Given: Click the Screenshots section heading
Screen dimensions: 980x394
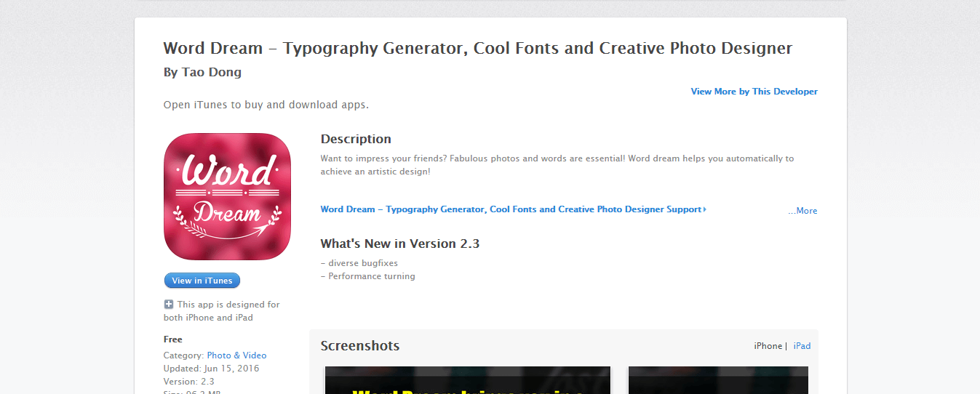Looking at the screenshot, I should pyautogui.click(x=360, y=346).
